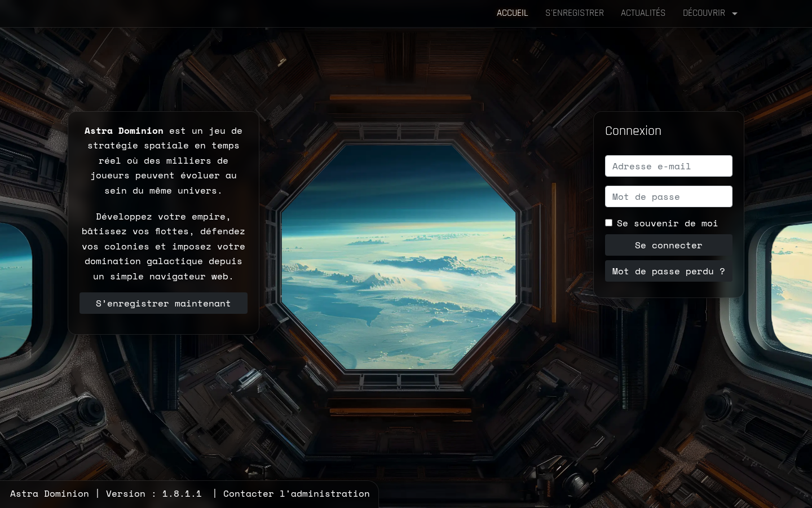The width and height of the screenshot is (812, 508).
Task: Click the 'Se souvenir de moi' label text
Action: (667, 224)
